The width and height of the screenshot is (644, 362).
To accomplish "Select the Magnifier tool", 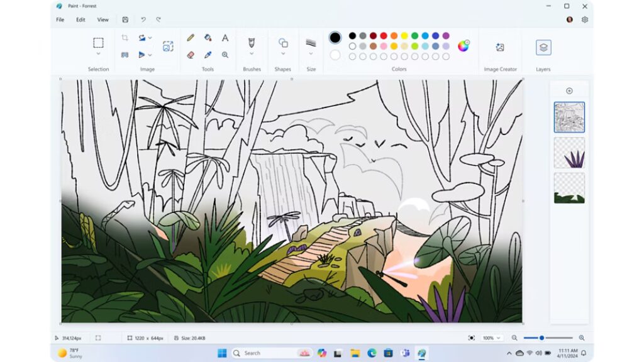I will coord(225,55).
